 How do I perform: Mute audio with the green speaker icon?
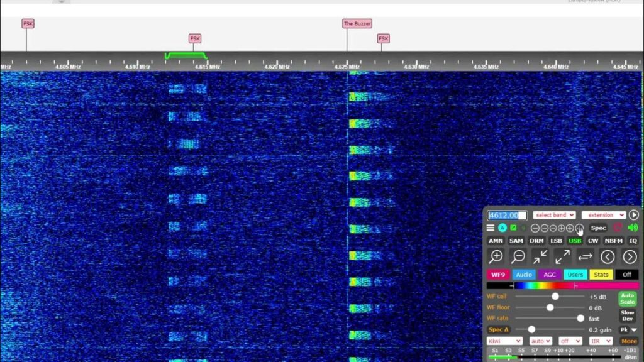click(x=633, y=228)
